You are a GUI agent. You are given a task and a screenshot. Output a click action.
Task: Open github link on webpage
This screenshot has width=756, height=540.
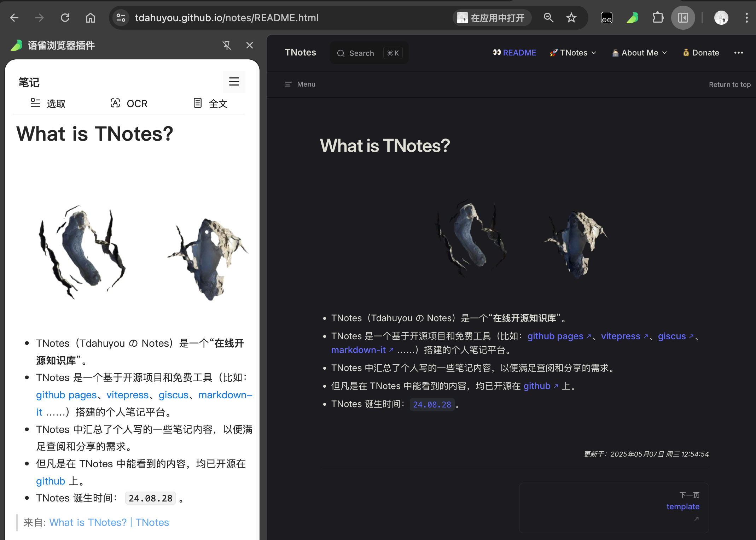coord(541,386)
